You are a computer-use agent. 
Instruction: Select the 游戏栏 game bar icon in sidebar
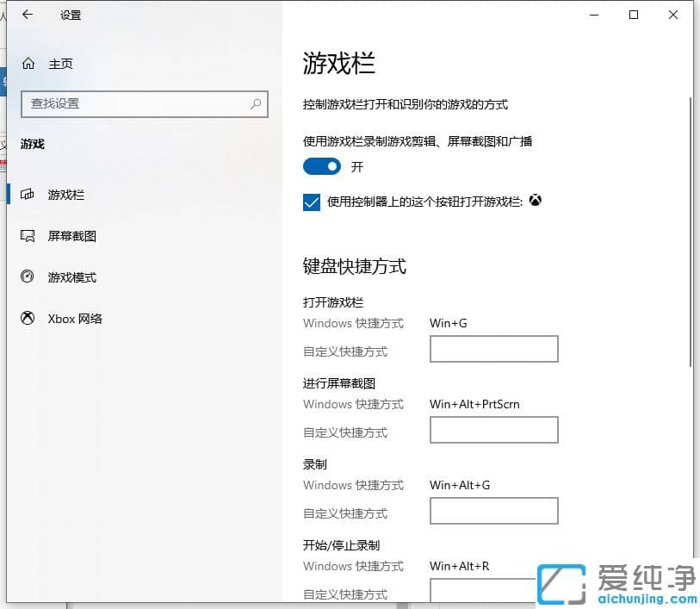tap(27, 195)
